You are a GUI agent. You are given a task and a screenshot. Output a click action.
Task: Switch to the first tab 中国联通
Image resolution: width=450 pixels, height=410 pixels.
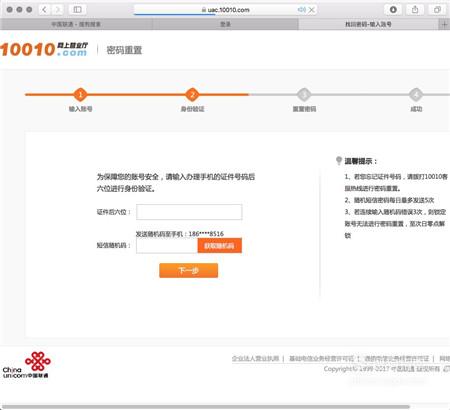tap(76, 24)
